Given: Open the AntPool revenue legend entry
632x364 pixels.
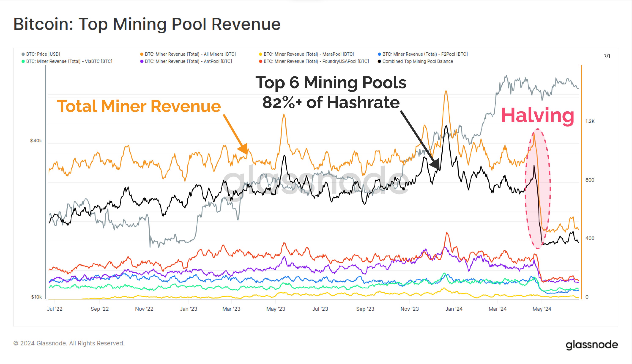Looking at the screenshot, I should (188, 61).
